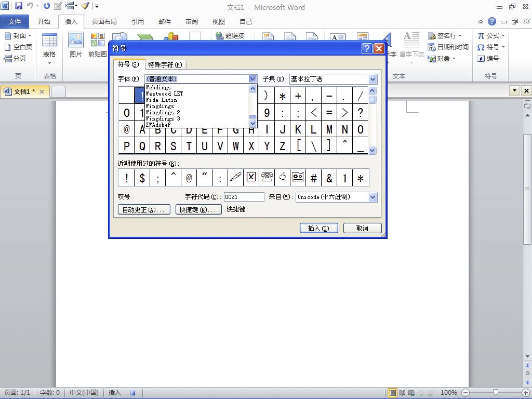Select the question mark symbol in the grid
This screenshot has height=399, width=532.
(361, 112)
